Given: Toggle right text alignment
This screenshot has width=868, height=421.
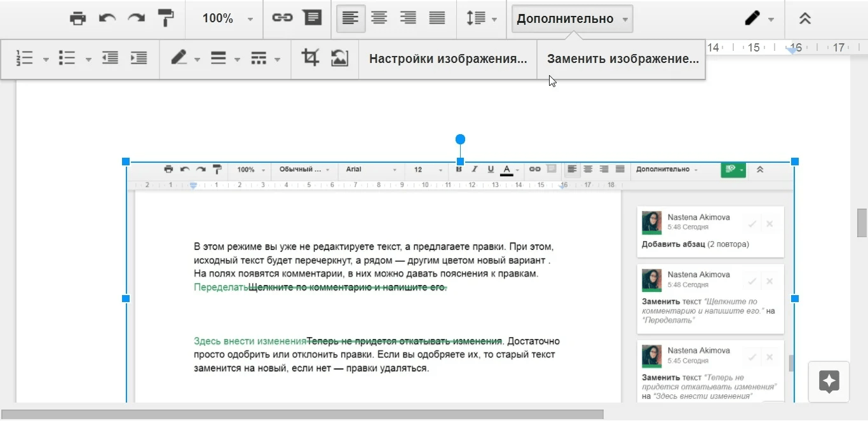Looking at the screenshot, I should click(408, 18).
